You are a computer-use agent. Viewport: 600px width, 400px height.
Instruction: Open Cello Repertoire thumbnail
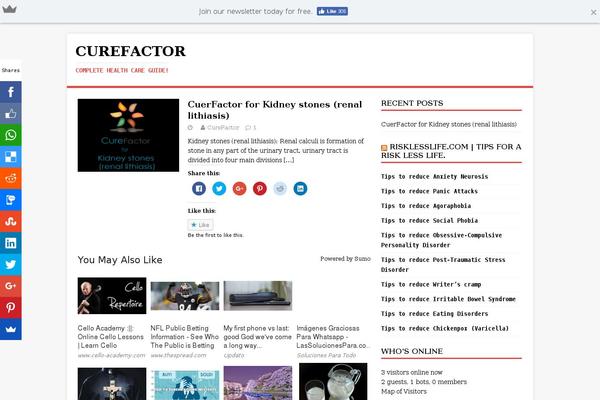(x=112, y=296)
